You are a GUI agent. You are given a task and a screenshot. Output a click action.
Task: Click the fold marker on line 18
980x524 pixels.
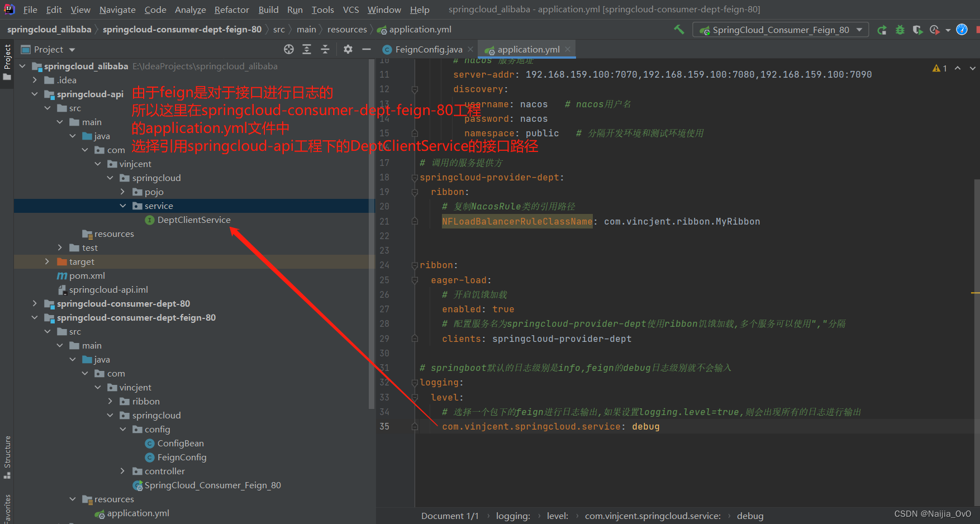point(415,178)
